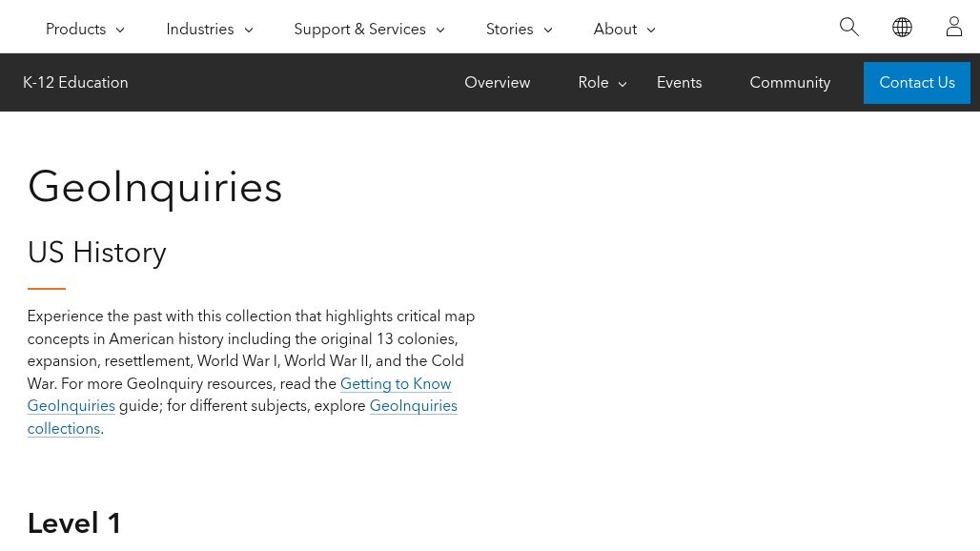The image size is (980, 551).
Task: Click the Contact Us button
Action: (x=917, y=83)
